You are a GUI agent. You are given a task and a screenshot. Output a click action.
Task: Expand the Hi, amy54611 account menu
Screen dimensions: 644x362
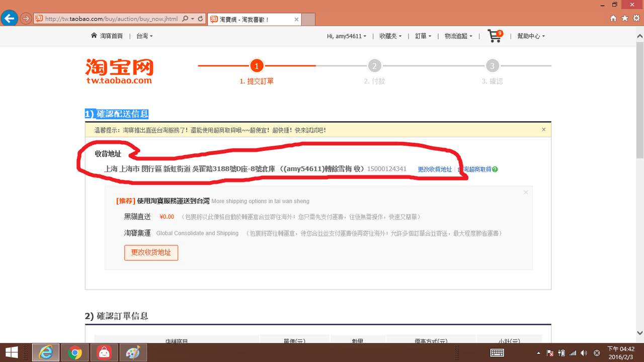click(x=347, y=36)
